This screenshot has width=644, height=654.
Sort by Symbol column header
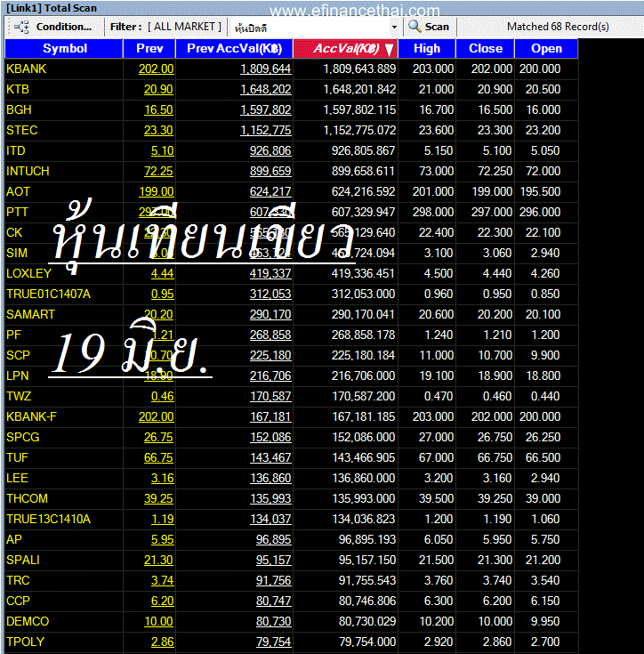(x=64, y=48)
